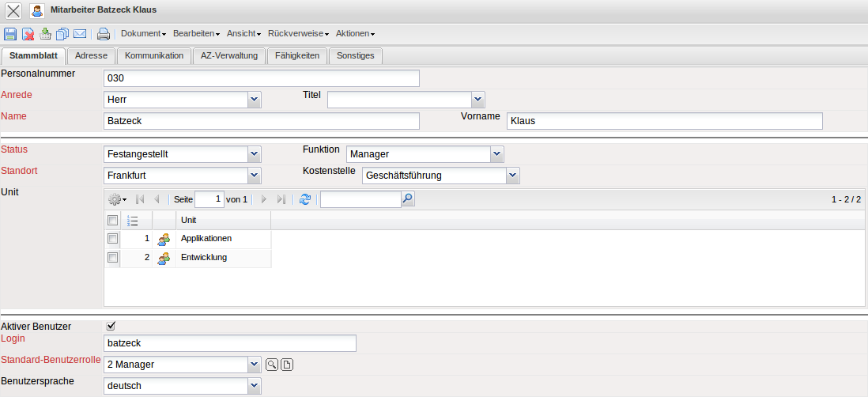Refresh the Unit list with the reload icon

pos(305,200)
